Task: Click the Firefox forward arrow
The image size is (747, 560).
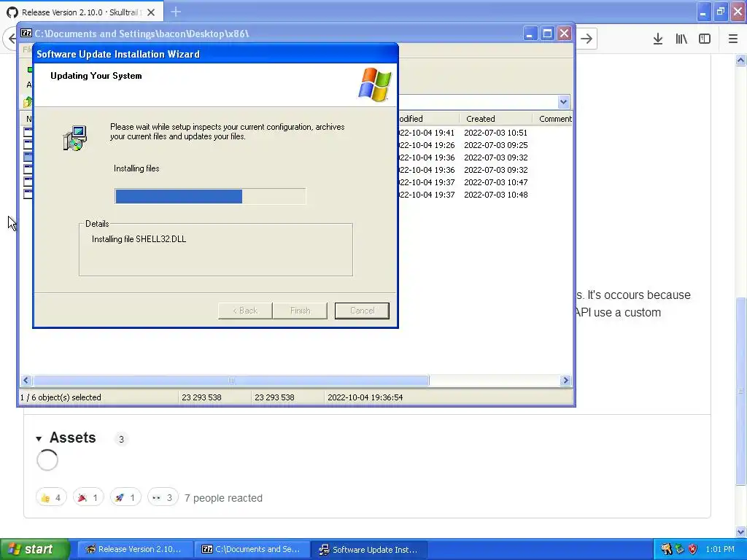Action: tap(587, 39)
